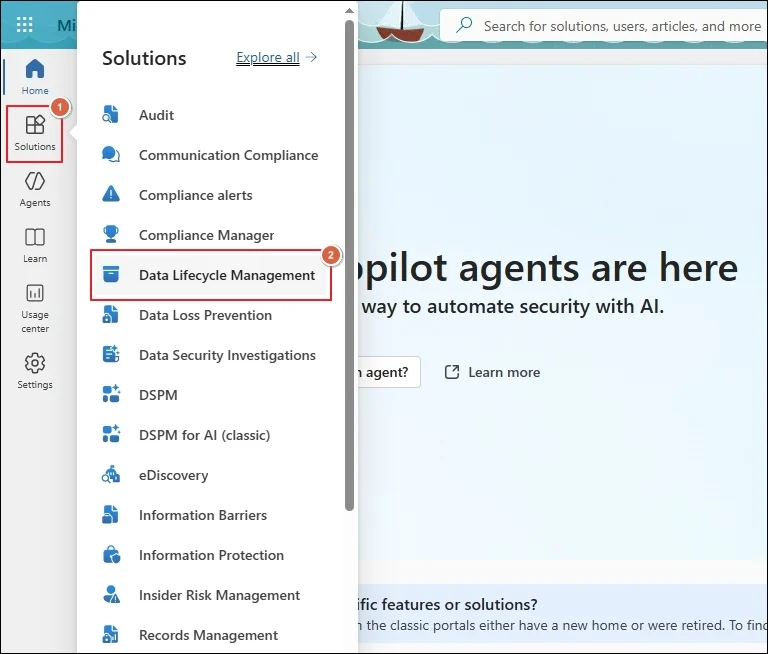The height and width of the screenshot is (654, 768).
Task: Click the Data Loss Prevention icon
Action: [x=111, y=315]
